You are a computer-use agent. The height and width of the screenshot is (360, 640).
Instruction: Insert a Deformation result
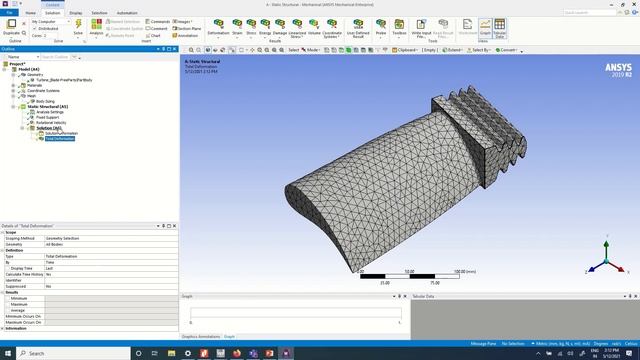(x=218, y=27)
